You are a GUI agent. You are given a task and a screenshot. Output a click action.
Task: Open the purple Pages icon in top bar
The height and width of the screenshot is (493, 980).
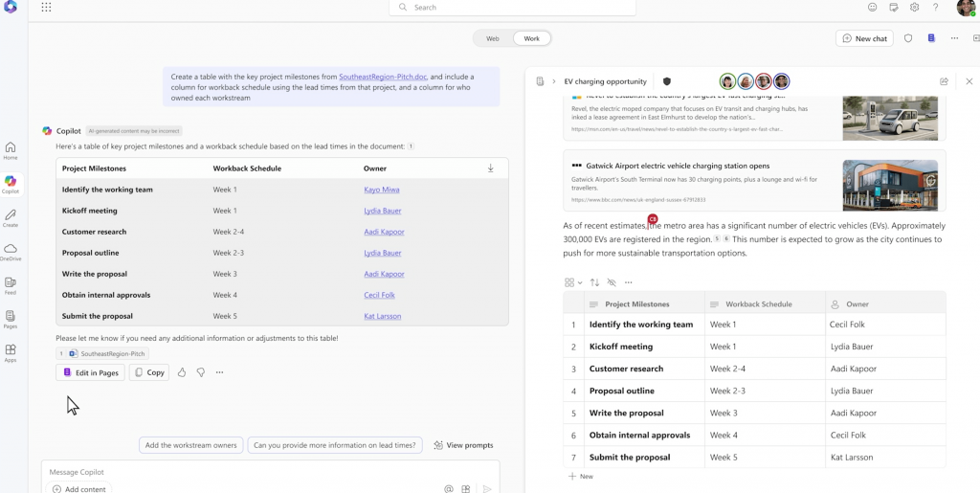click(x=931, y=38)
